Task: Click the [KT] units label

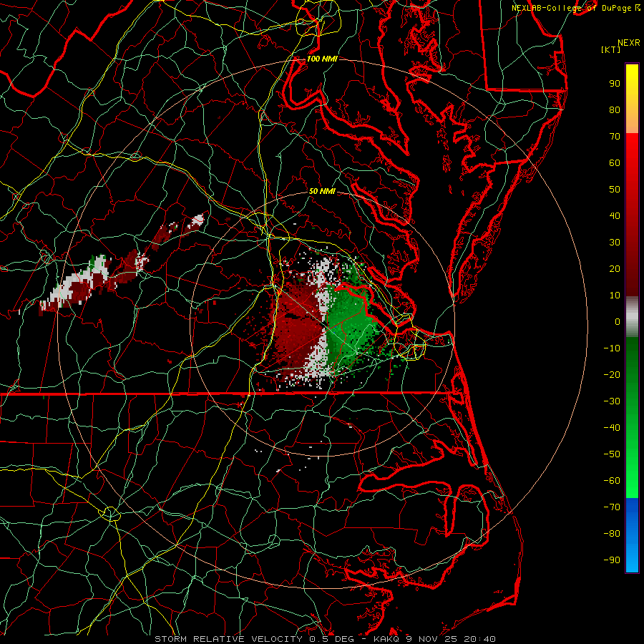Action: (611, 49)
